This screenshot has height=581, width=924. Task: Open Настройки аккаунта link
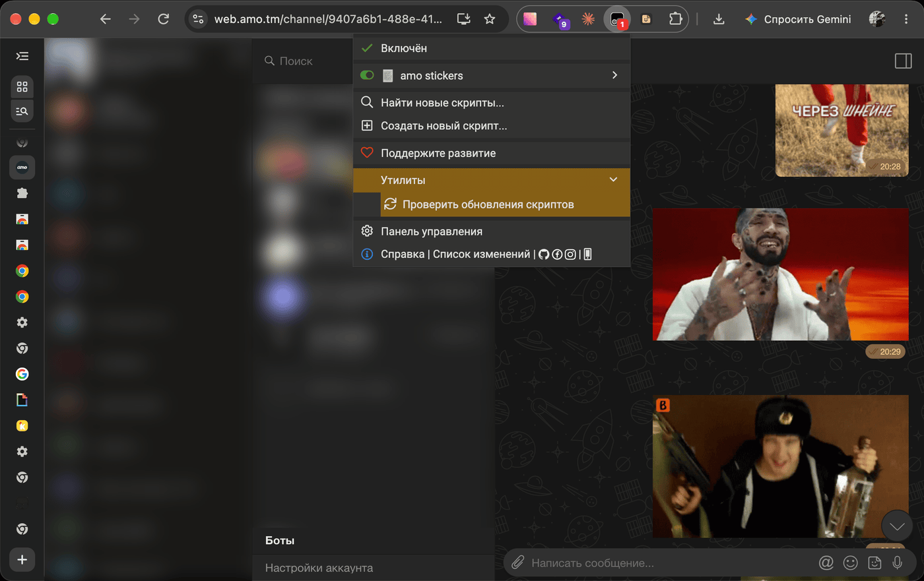pyautogui.click(x=319, y=568)
